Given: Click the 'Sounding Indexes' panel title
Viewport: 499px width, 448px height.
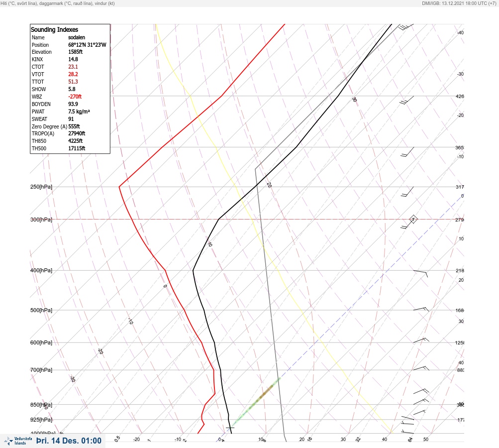Looking at the screenshot, I should (x=54, y=29).
